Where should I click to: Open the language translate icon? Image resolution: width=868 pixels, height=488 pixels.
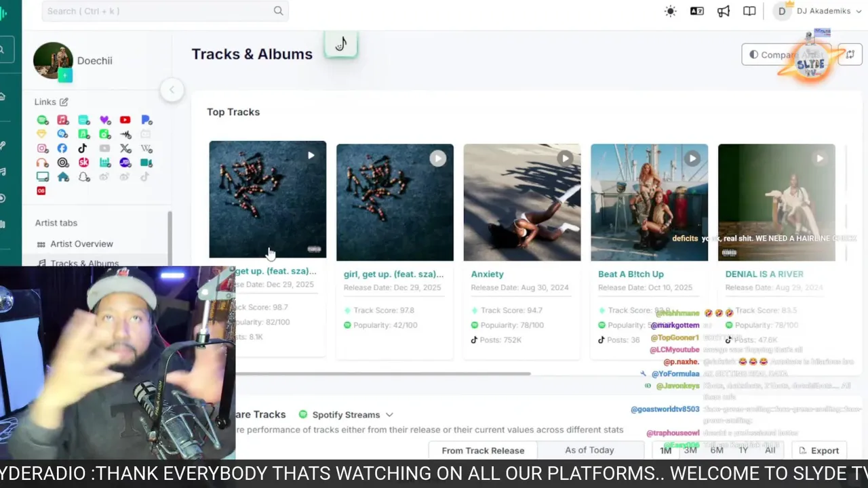696,11
